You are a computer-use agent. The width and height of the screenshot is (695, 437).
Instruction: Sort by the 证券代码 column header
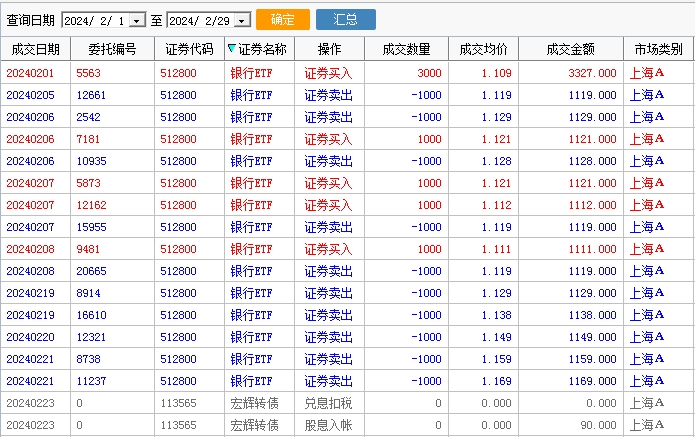pyautogui.click(x=188, y=49)
